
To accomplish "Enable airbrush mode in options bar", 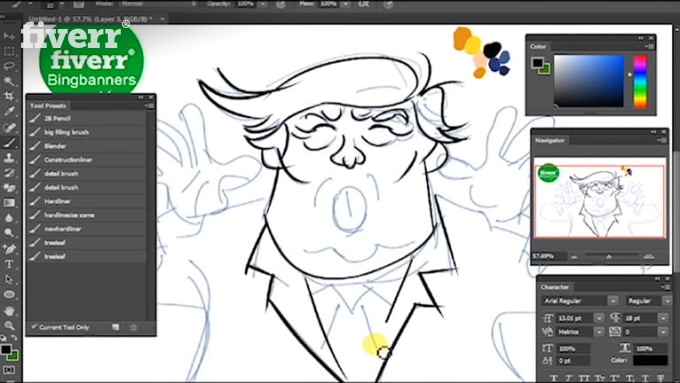I will tap(364, 4).
